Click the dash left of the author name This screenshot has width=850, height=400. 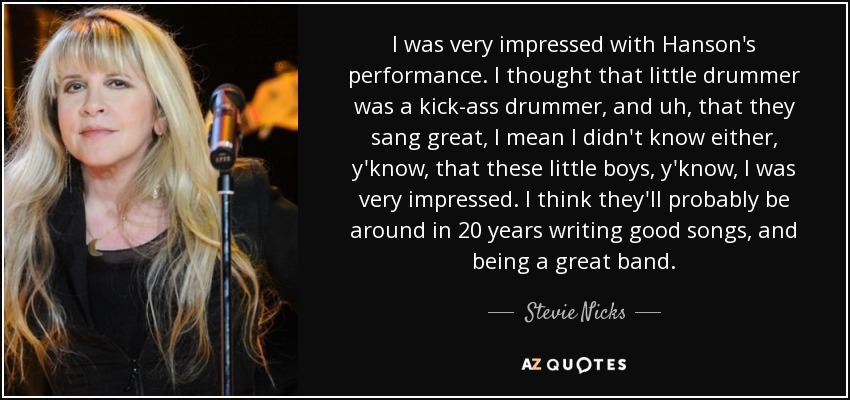coord(501,313)
